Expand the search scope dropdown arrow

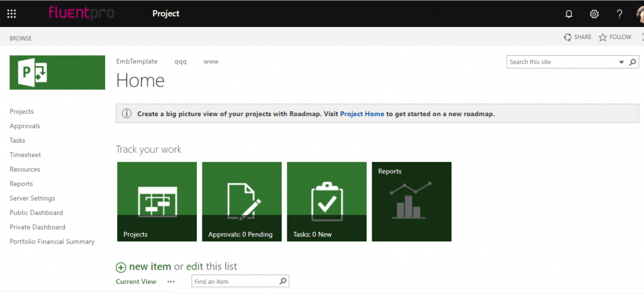pyautogui.click(x=621, y=62)
